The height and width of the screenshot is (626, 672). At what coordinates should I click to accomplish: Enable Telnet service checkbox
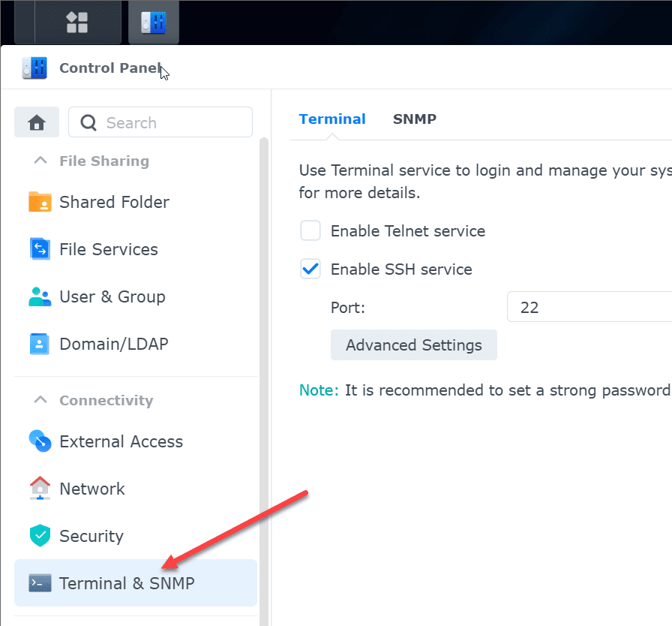pos(310,230)
